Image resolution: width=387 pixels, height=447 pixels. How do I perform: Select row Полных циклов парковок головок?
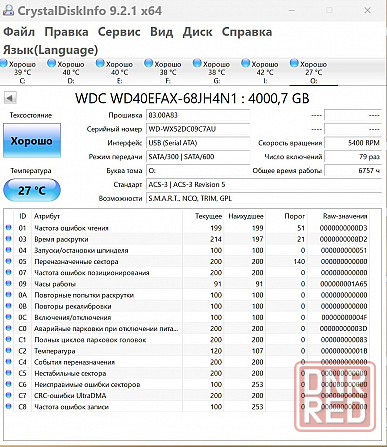point(187,340)
